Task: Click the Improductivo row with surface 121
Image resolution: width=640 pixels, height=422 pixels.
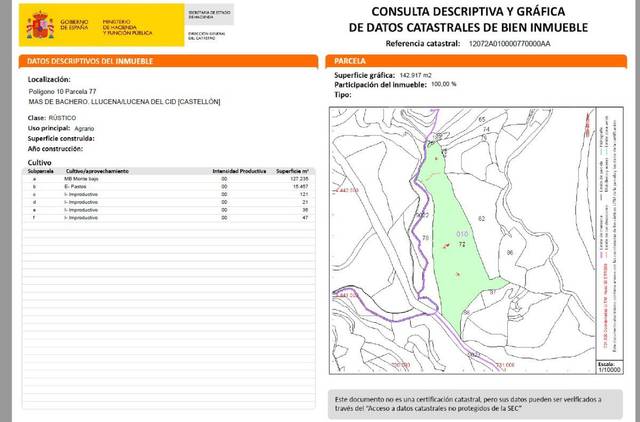Action: tap(168, 194)
